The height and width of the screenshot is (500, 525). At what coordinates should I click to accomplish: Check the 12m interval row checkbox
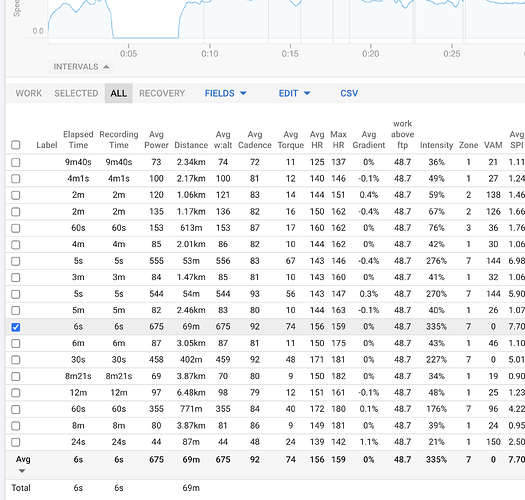pyautogui.click(x=16, y=393)
